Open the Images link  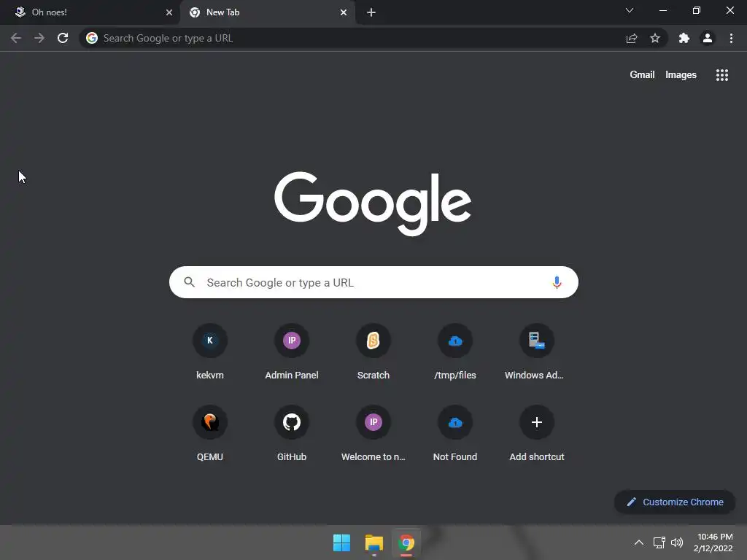pyautogui.click(x=681, y=75)
